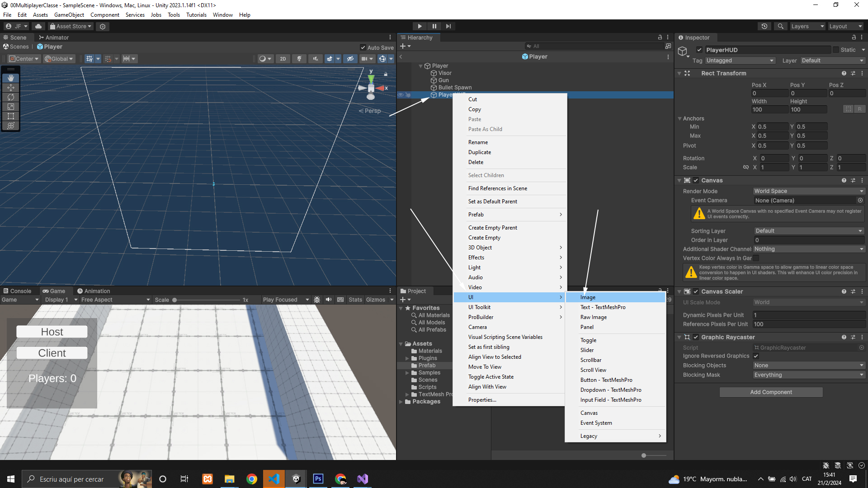Open the Tag dropdown showing Untagged
The image size is (868, 488).
click(740, 61)
